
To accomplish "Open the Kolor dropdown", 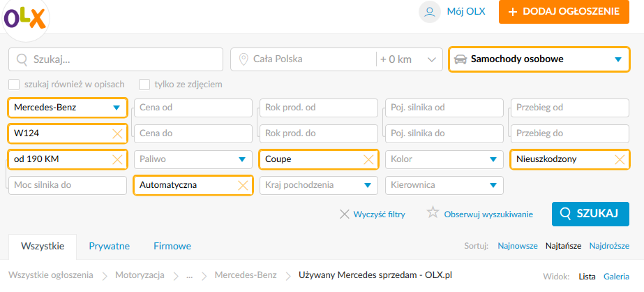I will tap(444, 159).
